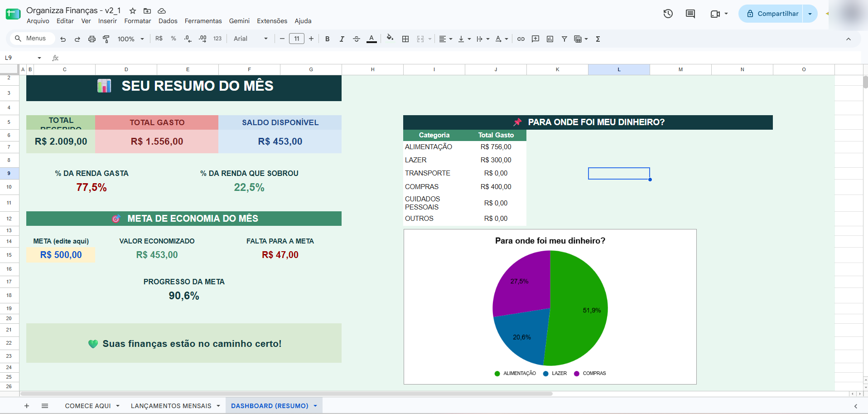Screen dimensions: 868x414
Task: Open more number formats 123
Action: [217, 39]
